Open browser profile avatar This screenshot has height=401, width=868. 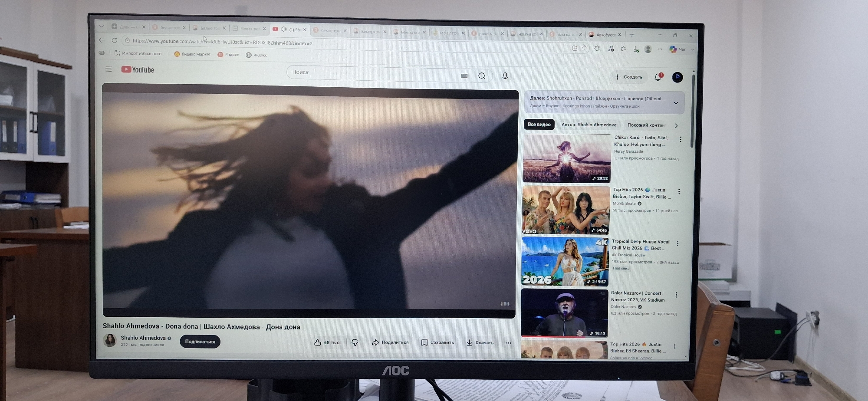[648, 49]
